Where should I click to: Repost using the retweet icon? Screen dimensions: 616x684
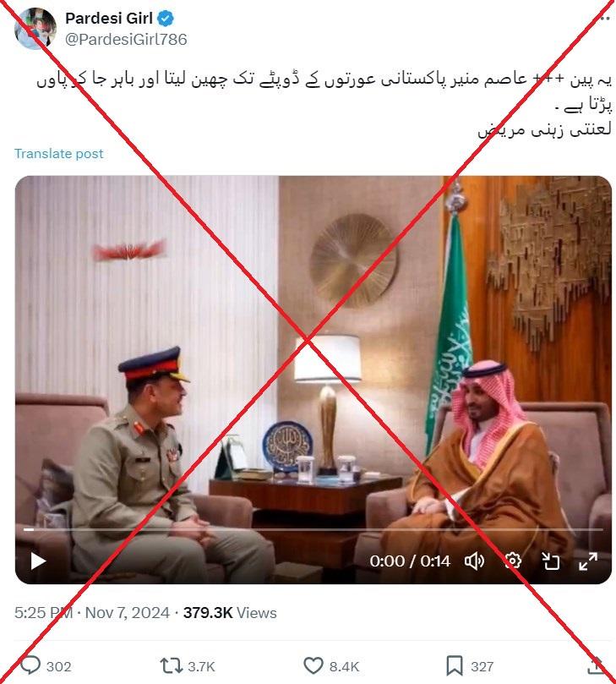tap(171, 666)
